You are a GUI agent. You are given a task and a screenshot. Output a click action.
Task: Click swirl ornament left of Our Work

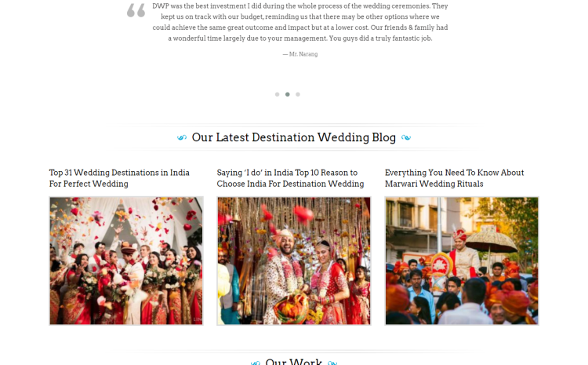[x=256, y=363]
